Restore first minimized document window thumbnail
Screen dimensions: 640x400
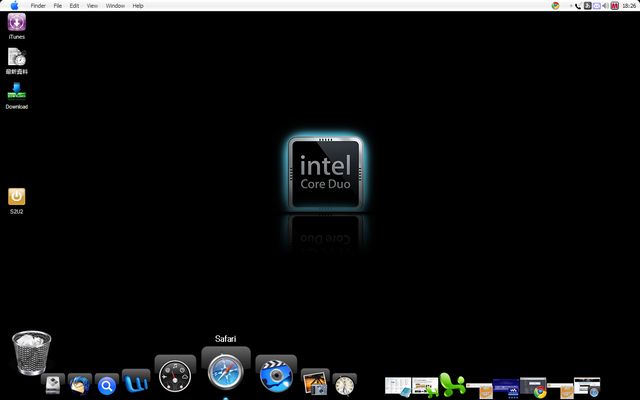pyautogui.click(x=398, y=387)
